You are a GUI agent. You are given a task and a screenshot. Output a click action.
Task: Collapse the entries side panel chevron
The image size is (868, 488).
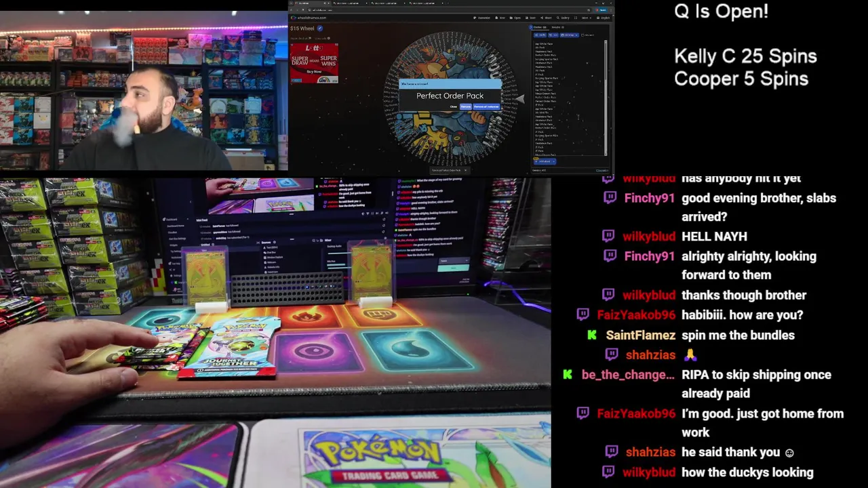coord(531,27)
